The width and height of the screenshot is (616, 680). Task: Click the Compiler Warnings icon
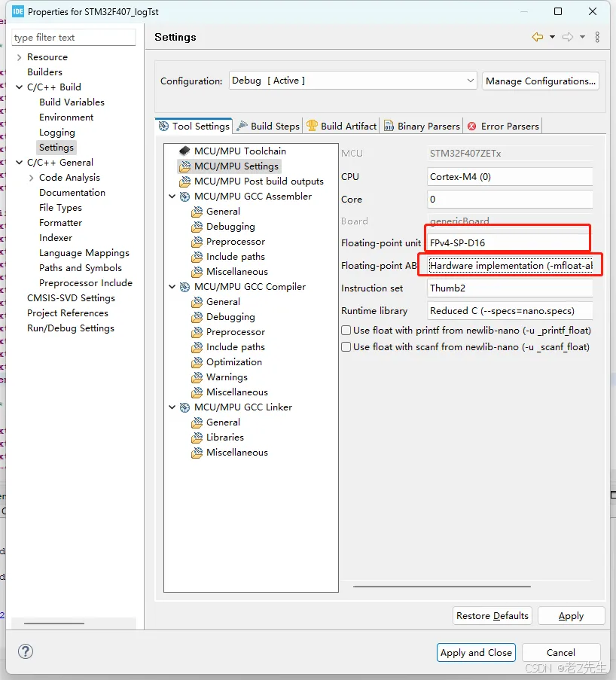click(197, 377)
